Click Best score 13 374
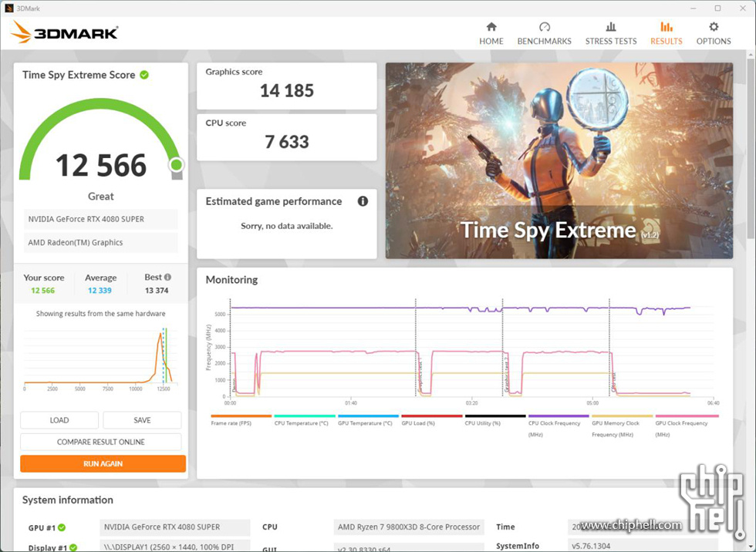Image resolution: width=756 pixels, height=552 pixels. click(x=157, y=291)
